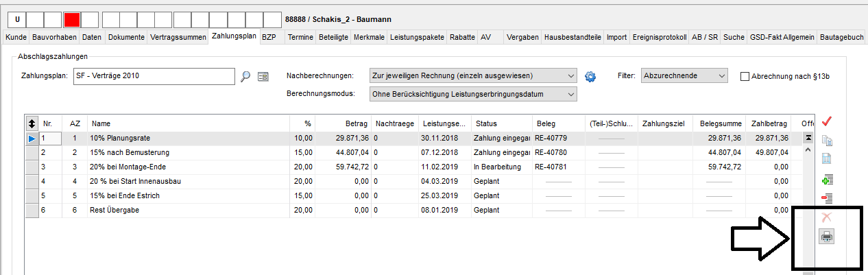
Task: Open the gear settings next to Nachberechnungen
Action: [590, 76]
